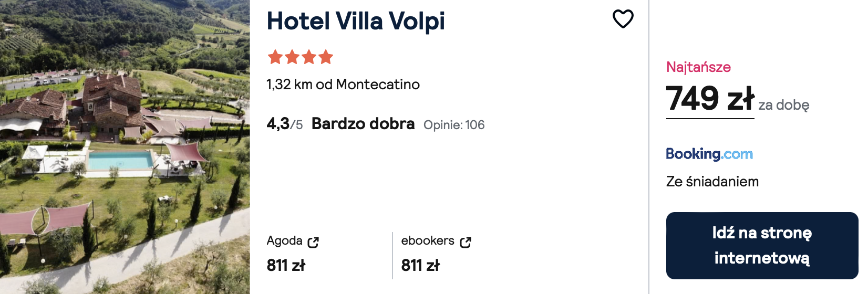
Task: Click Agoda's 811 zł price
Action: [x=286, y=266]
